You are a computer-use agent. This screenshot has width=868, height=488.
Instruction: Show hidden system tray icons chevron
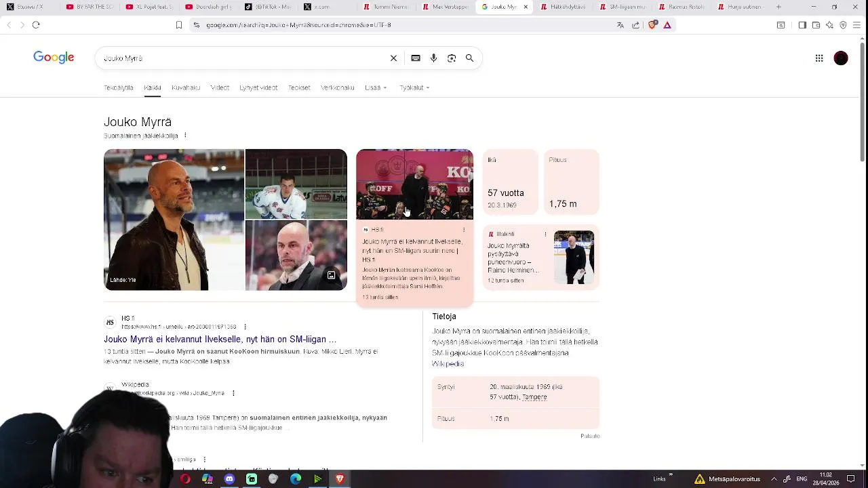point(774,479)
